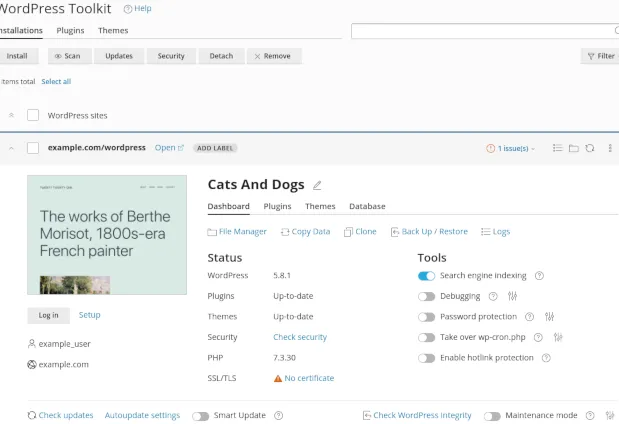Open Password protection settings sliders icon
The height and width of the screenshot is (424, 619).
[549, 317]
